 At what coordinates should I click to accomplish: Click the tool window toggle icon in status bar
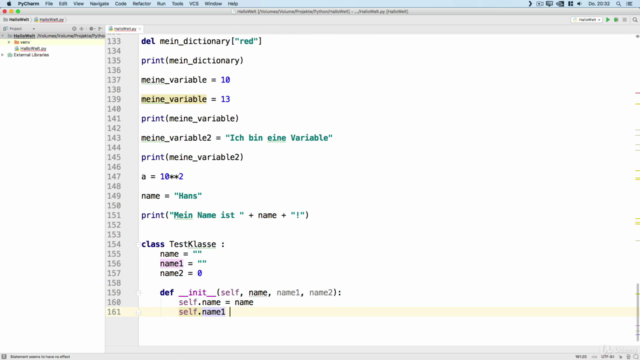(x=4, y=356)
